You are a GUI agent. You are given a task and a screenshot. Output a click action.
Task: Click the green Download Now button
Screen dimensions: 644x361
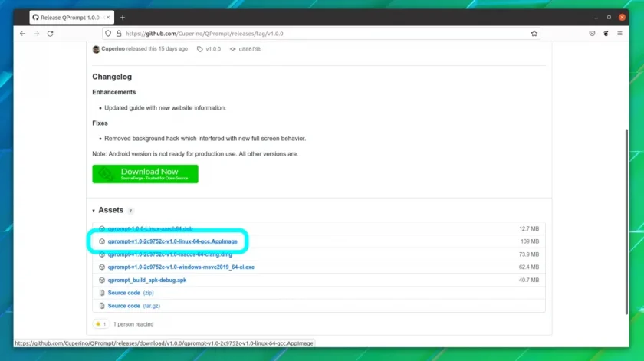click(x=145, y=174)
